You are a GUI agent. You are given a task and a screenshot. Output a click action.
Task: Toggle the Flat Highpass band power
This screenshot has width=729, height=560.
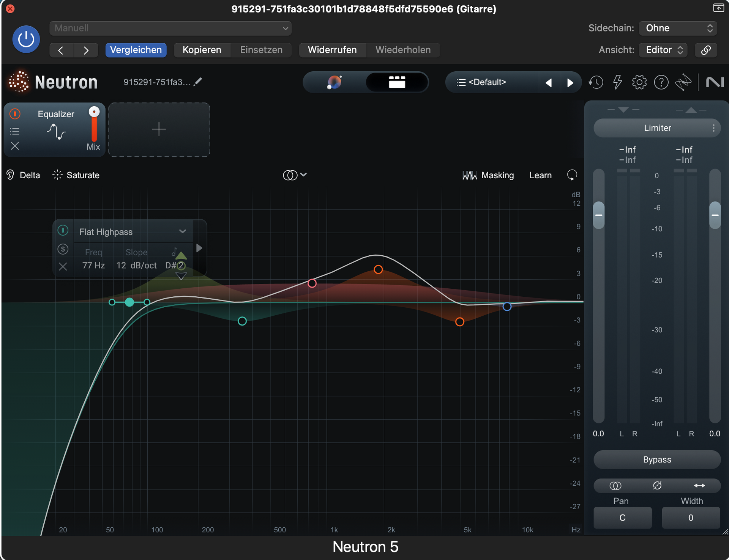pos(63,230)
